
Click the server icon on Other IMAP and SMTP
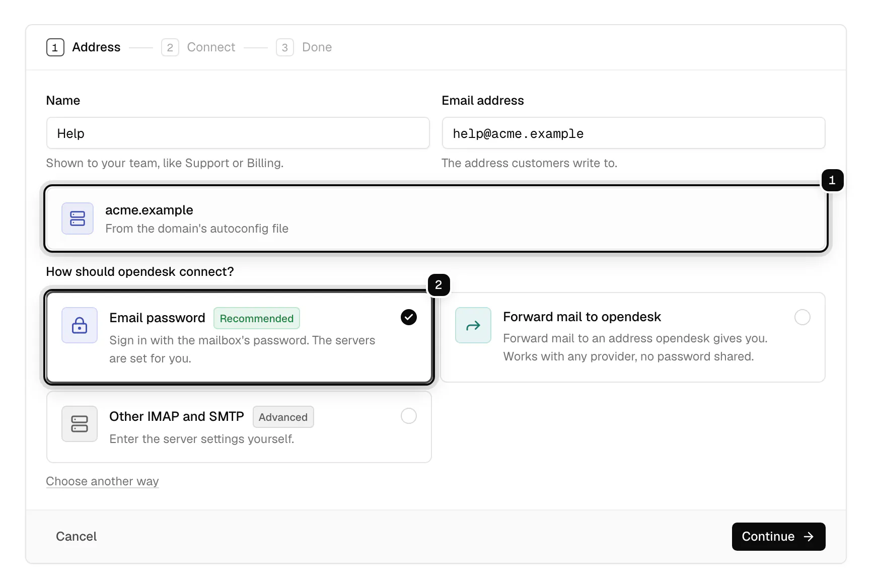tap(80, 424)
